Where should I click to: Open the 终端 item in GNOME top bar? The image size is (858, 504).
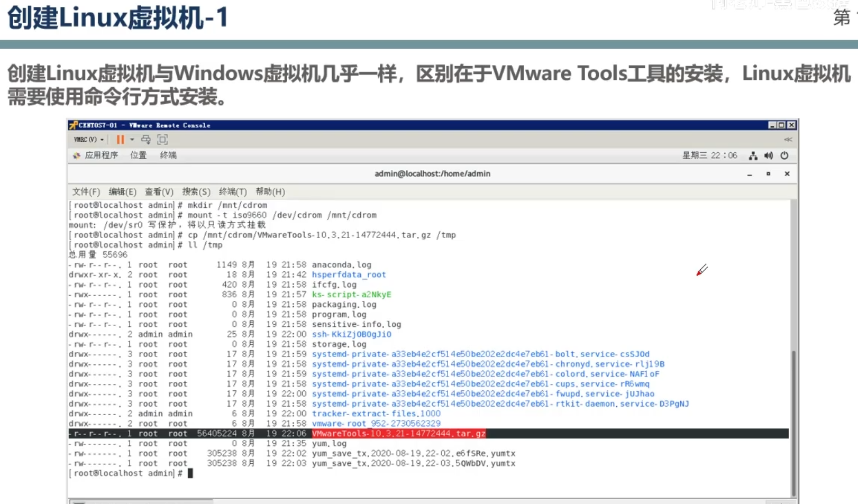tap(168, 155)
